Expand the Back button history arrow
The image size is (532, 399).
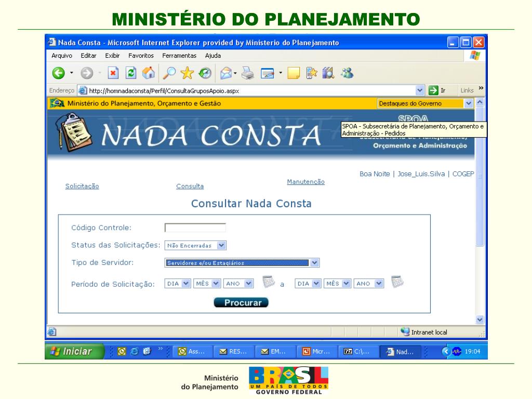point(71,73)
